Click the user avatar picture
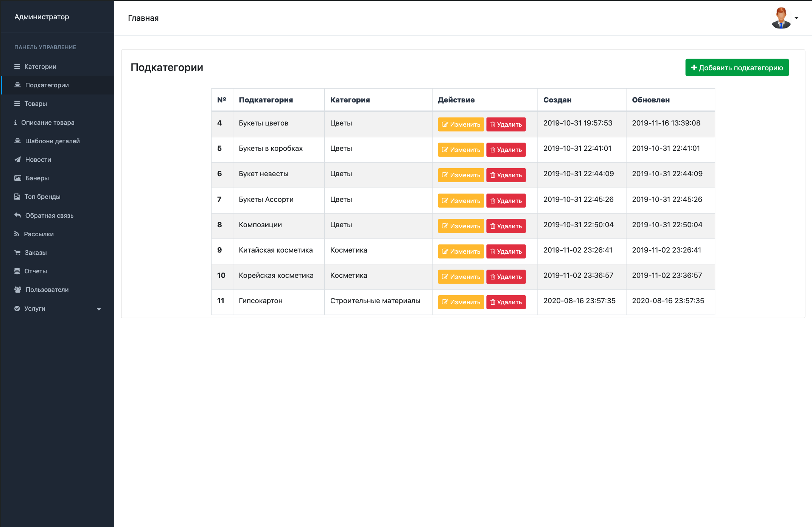 tap(781, 18)
